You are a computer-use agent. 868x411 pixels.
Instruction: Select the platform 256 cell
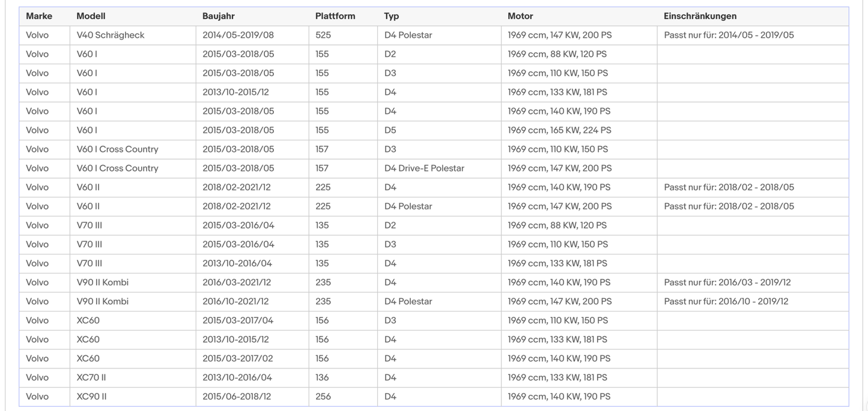coord(323,397)
